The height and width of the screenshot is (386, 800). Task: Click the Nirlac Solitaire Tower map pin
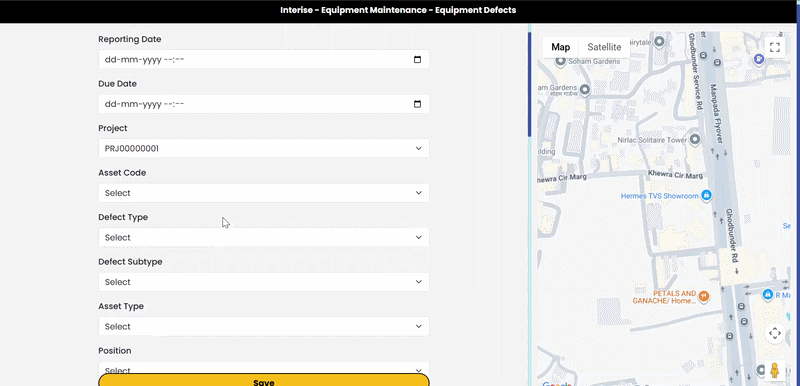695,139
